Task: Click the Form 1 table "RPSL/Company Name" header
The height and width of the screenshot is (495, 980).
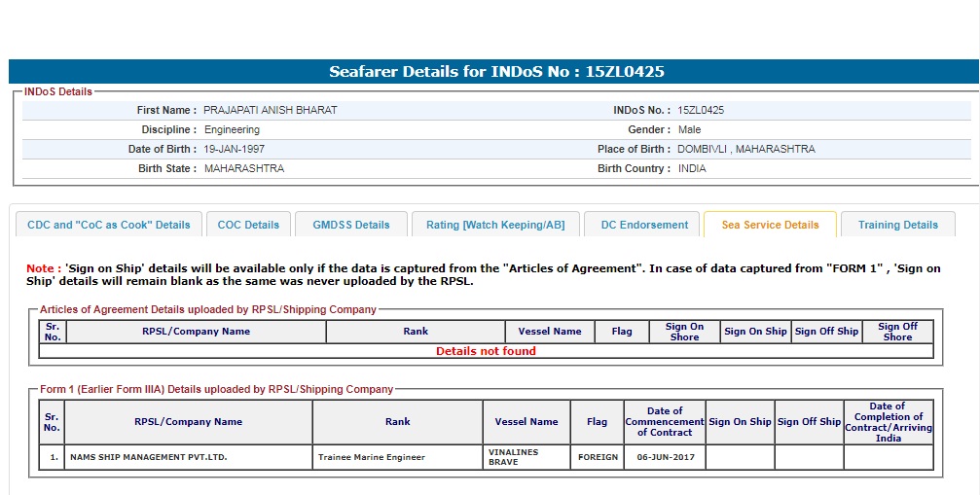Action: click(188, 422)
